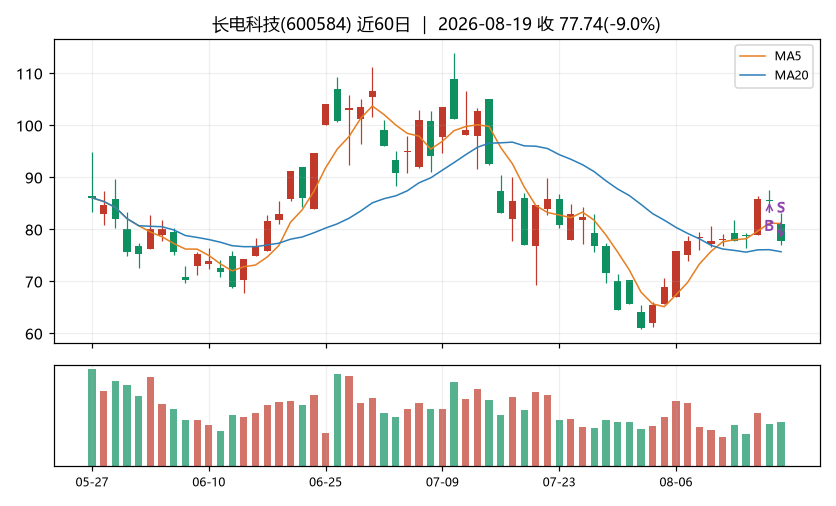Image resolution: width=836 pixels, height=506 pixels.
Task: Click the 05-27 date label
Action: pyautogui.click(x=92, y=482)
